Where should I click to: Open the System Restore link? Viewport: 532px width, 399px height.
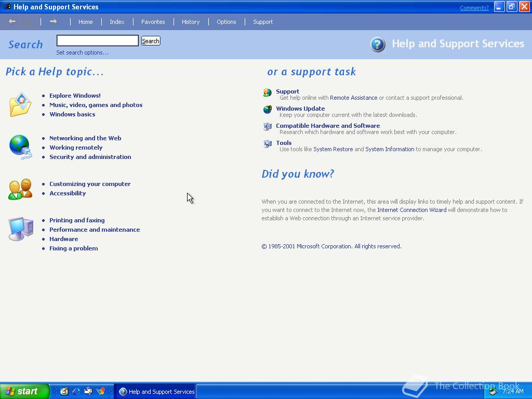click(333, 149)
